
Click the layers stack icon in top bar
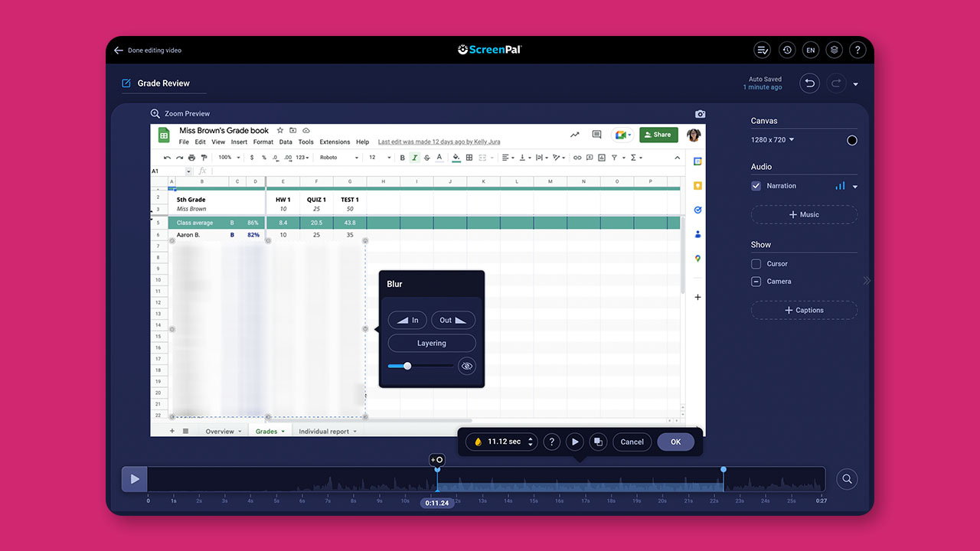coord(835,50)
